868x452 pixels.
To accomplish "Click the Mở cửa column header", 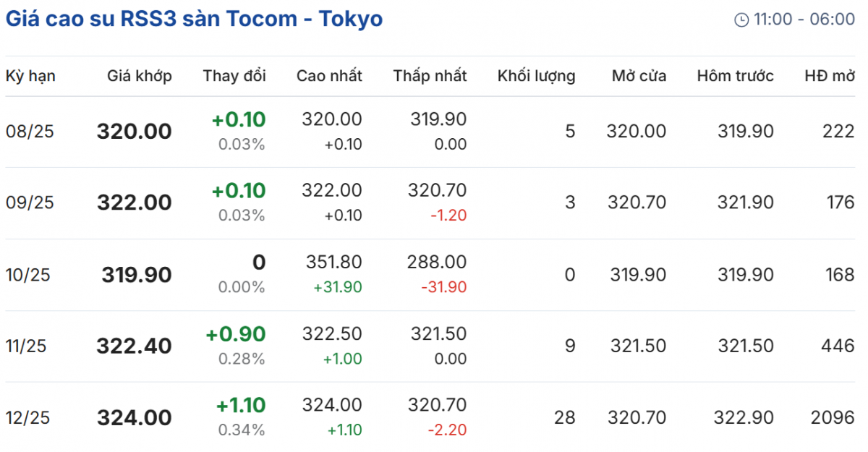I will pos(639,76).
